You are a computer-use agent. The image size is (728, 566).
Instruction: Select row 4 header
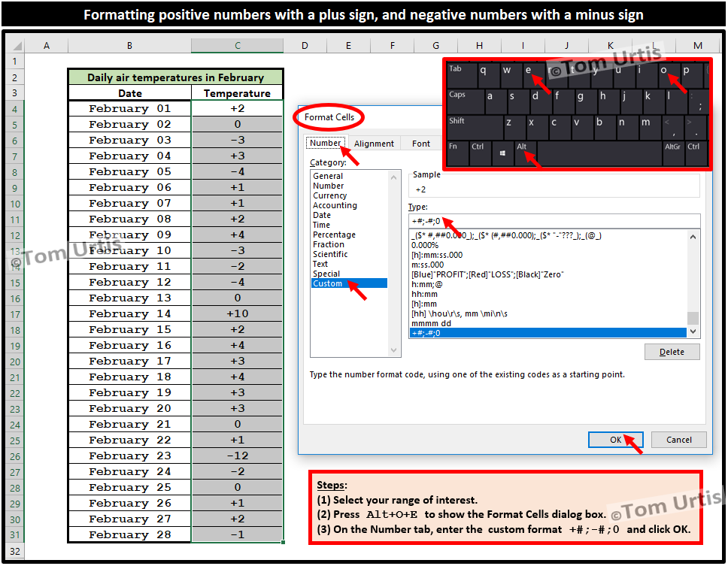pyautogui.click(x=15, y=109)
